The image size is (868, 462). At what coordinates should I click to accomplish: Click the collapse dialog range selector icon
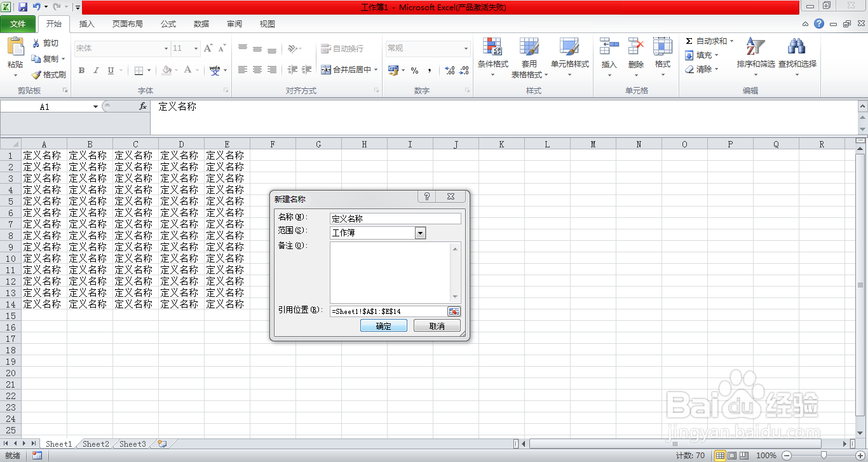point(454,311)
